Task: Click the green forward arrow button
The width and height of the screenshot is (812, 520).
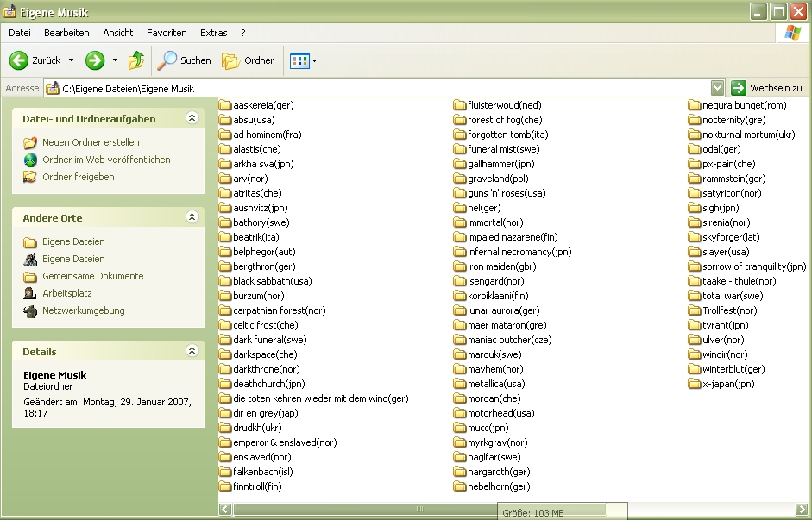Action: coord(95,60)
